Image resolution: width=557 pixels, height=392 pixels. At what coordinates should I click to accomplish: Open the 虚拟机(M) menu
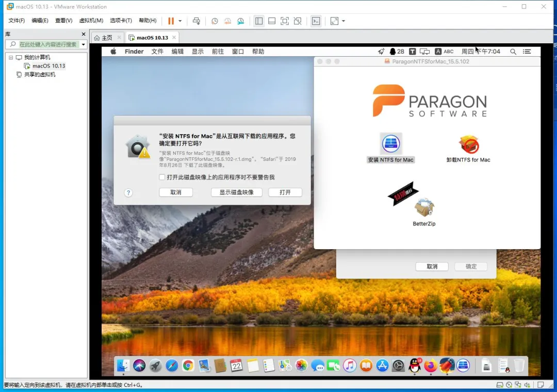click(91, 21)
